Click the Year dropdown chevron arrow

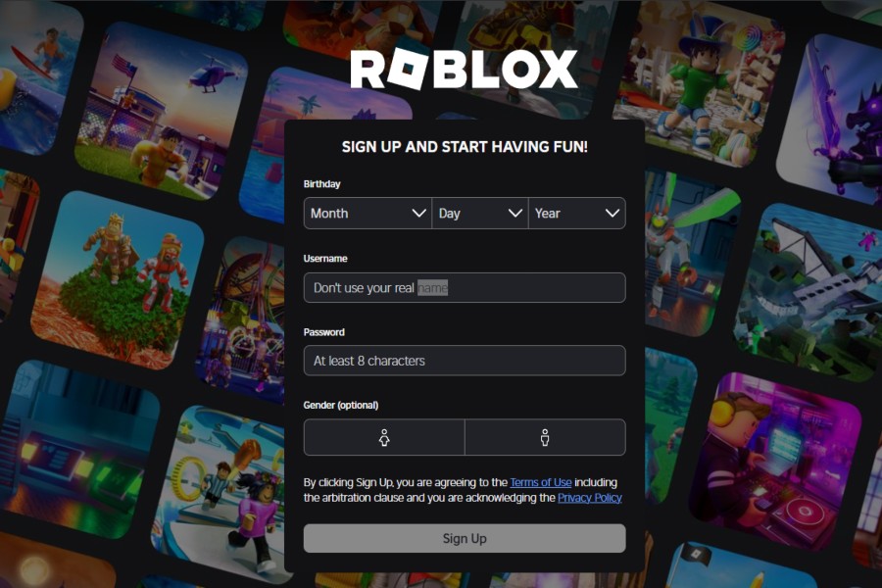click(612, 214)
